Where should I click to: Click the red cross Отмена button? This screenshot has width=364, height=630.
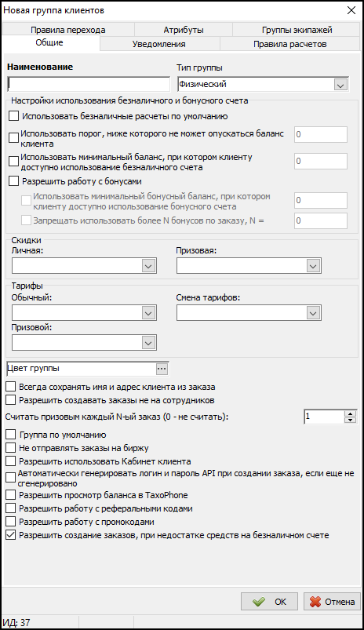click(x=332, y=602)
